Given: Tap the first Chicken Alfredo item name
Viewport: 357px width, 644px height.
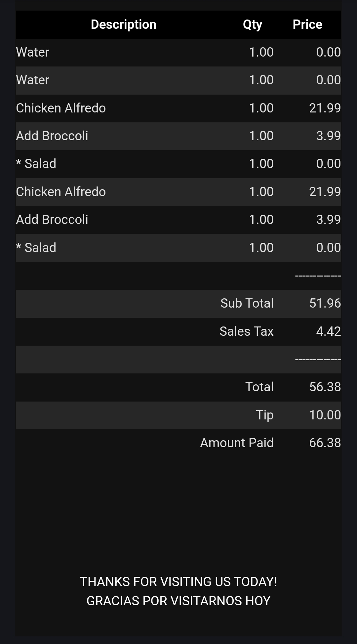Looking at the screenshot, I should pos(61,108).
